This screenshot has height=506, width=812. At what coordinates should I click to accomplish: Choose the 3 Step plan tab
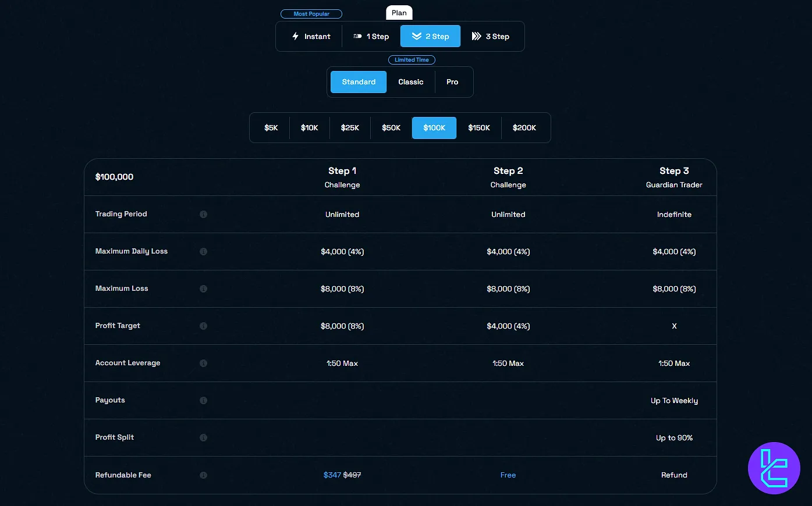coord(490,36)
